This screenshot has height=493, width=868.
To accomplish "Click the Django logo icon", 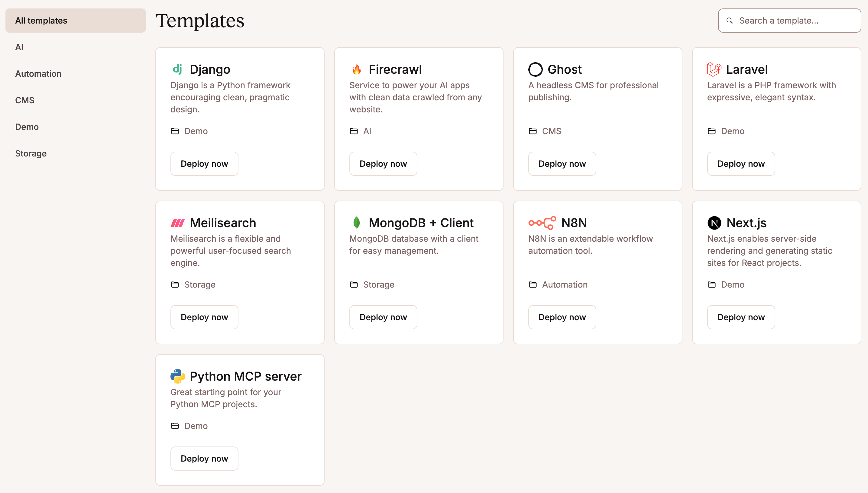I will pyautogui.click(x=177, y=69).
